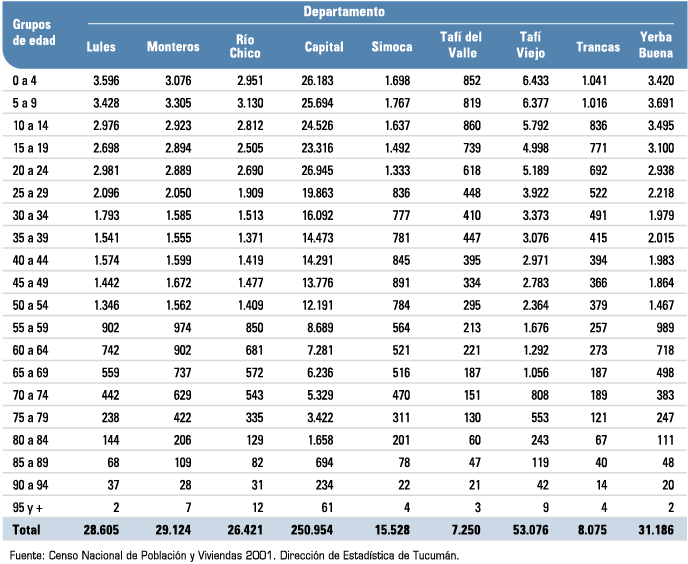Select the '55 a 59' row label
The image size is (688, 564).
30,328
